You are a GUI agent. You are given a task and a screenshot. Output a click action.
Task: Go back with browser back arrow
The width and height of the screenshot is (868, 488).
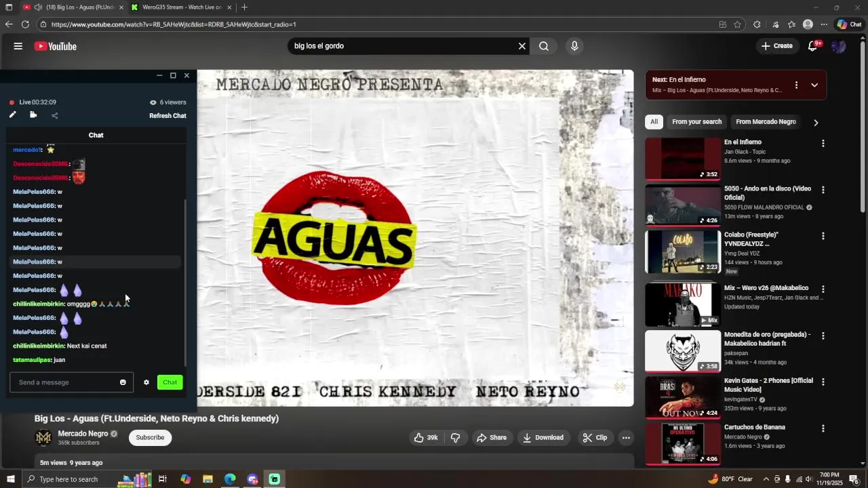tap(8, 24)
